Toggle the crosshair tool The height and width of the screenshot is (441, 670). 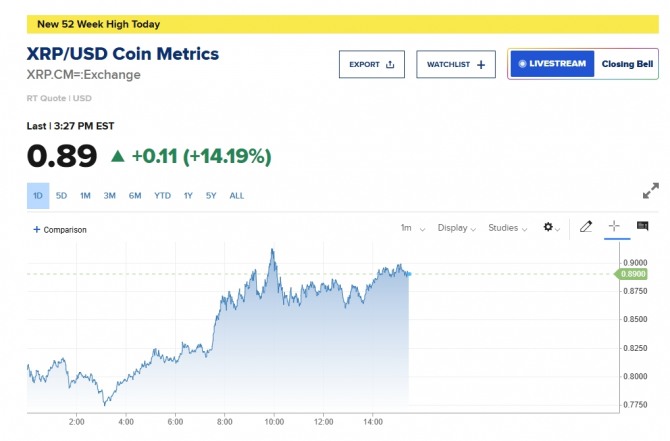pyautogui.click(x=614, y=227)
